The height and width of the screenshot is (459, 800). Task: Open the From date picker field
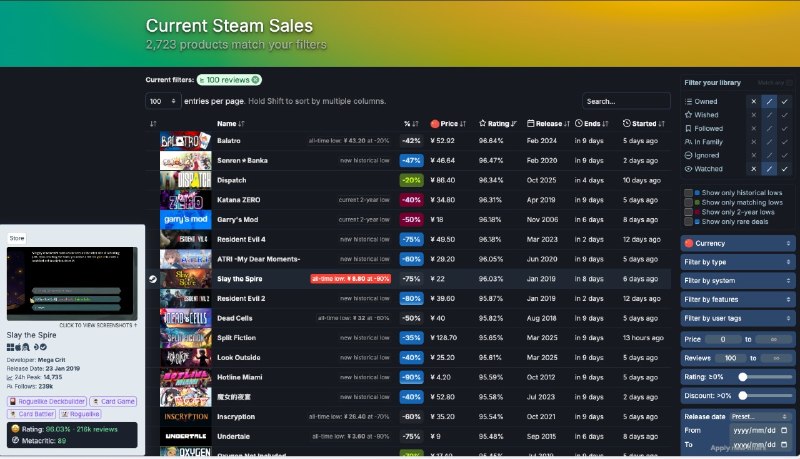pyautogui.click(x=760, y=430)
